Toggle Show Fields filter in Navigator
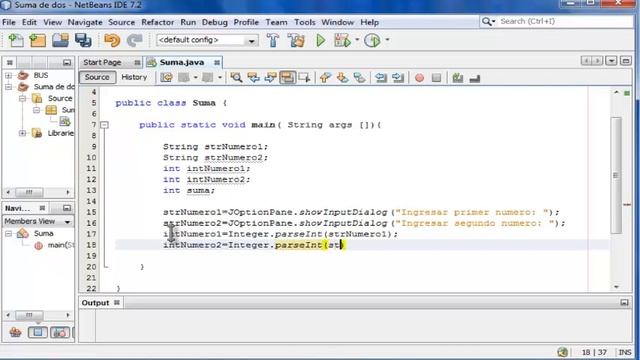640x360 pixels. (38, 332)
